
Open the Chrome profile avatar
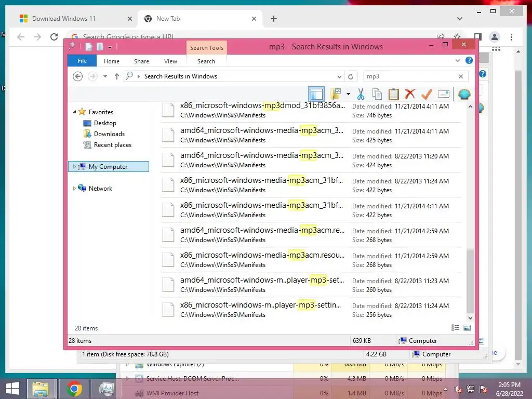point(495,37)
